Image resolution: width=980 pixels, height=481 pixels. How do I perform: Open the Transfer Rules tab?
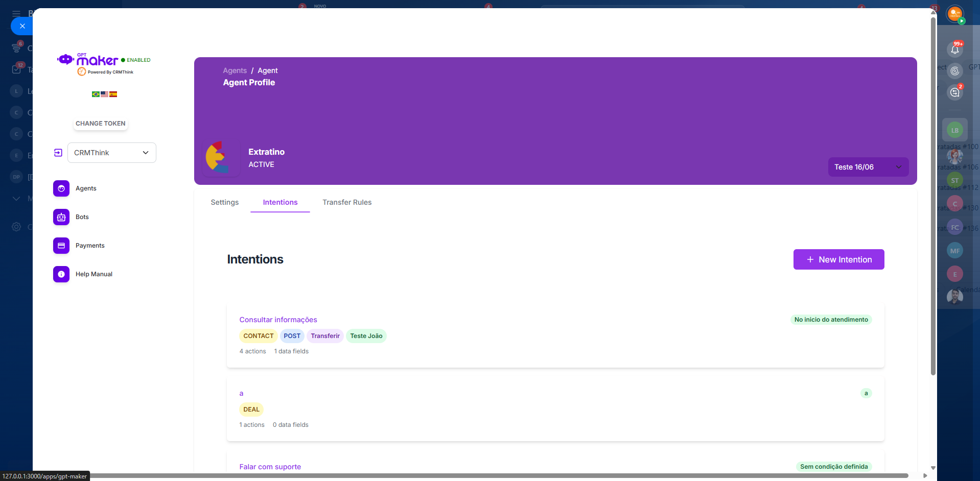pyautogui.click(x=347, y=202)
